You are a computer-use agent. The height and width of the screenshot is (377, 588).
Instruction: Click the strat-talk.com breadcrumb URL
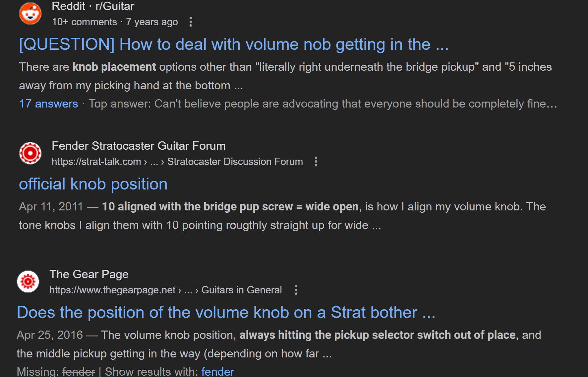tap(177, 162)
